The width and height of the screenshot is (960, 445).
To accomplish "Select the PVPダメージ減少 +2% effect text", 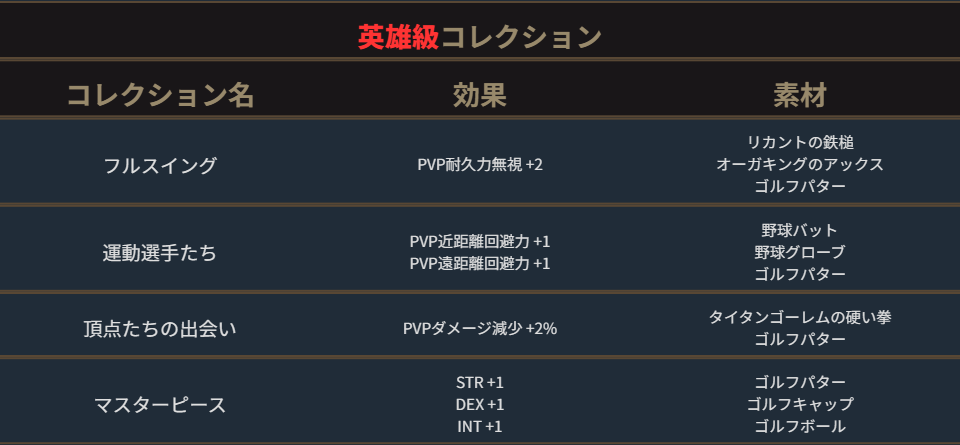I will pos(480,328).
